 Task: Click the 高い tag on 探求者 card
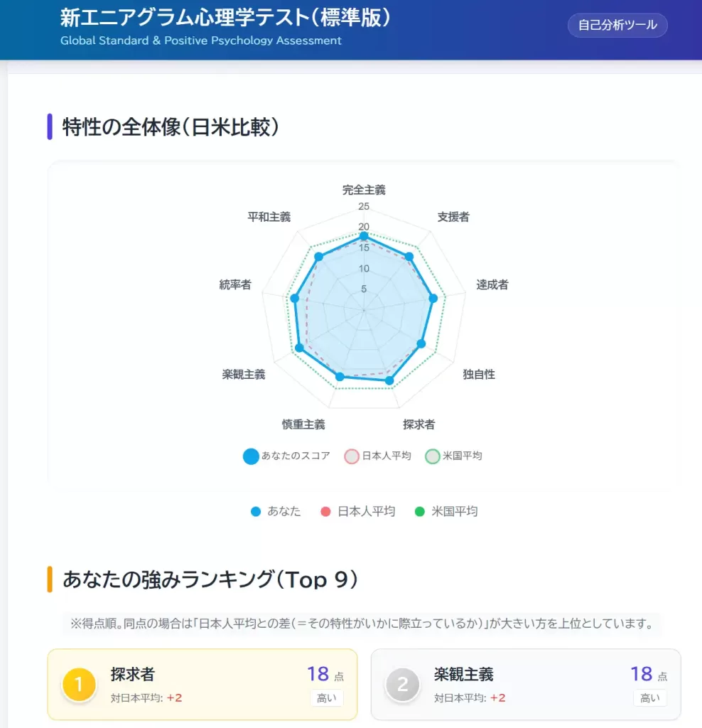[327, 698]
